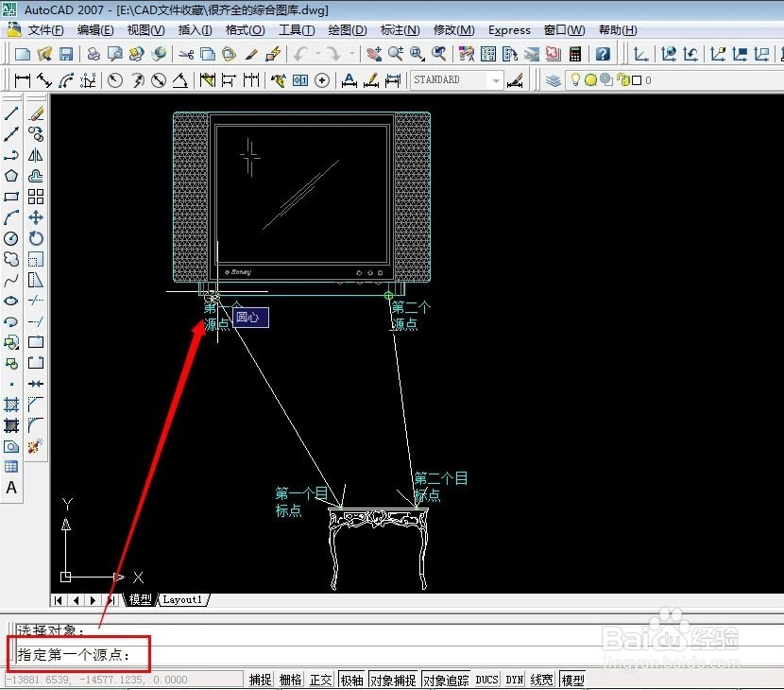This screenshot has width=784, height=690.
Task: Open the 修改(M) menu
Action: (x=454, y=30)
